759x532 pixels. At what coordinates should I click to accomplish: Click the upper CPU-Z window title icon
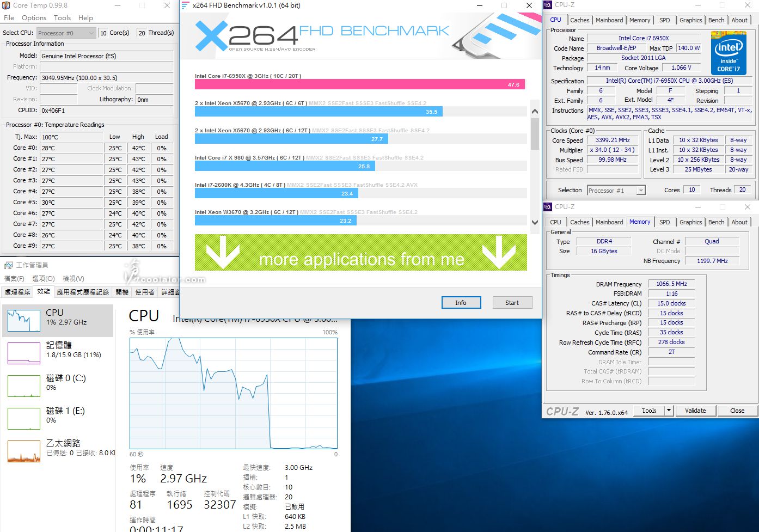point(548,5)
